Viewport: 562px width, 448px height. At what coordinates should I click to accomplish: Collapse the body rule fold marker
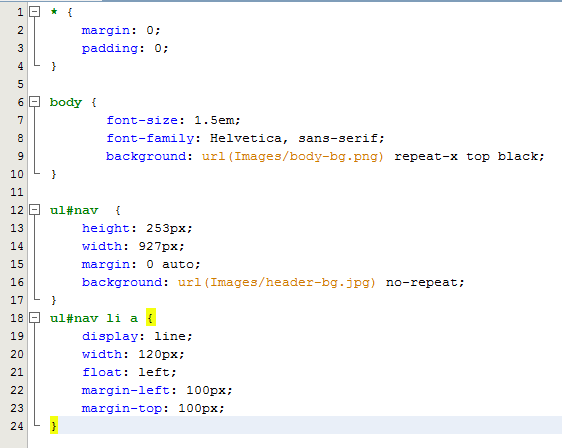point(34,102)
